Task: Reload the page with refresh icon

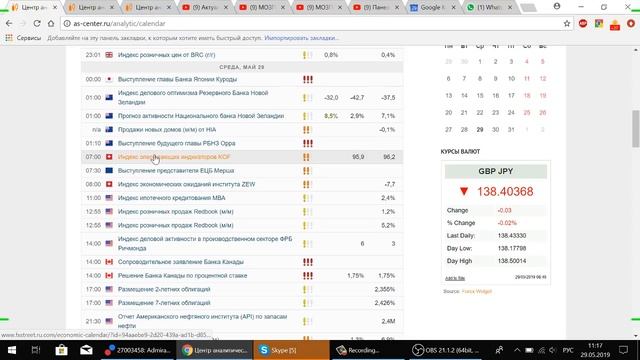Action: pyautogui.click(x=37, y=24)
